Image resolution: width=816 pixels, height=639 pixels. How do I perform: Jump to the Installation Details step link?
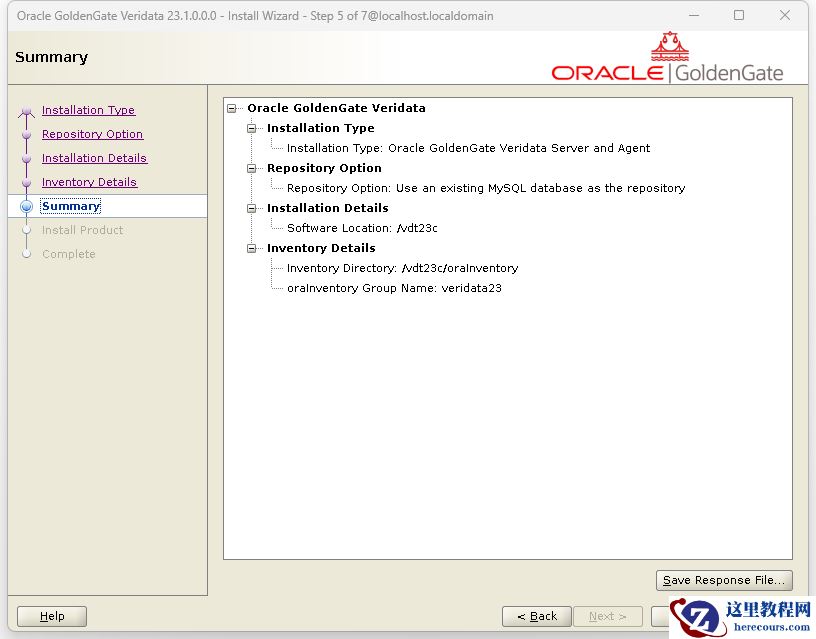point(95,158)
